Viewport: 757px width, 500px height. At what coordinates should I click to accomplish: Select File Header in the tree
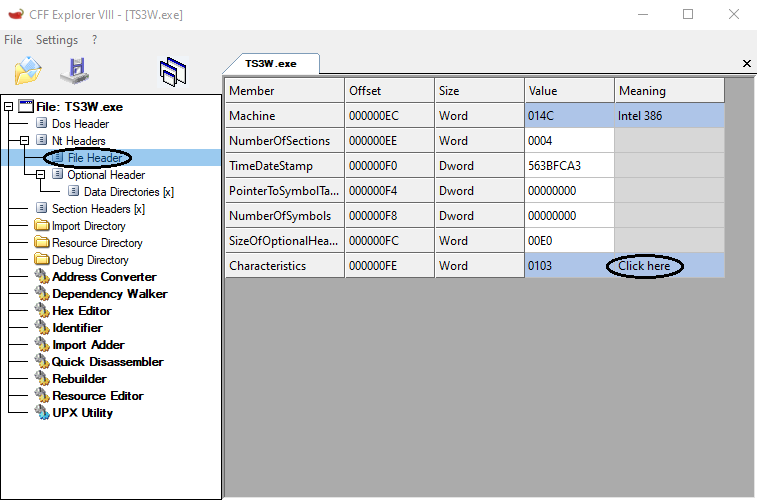point(95,158)
